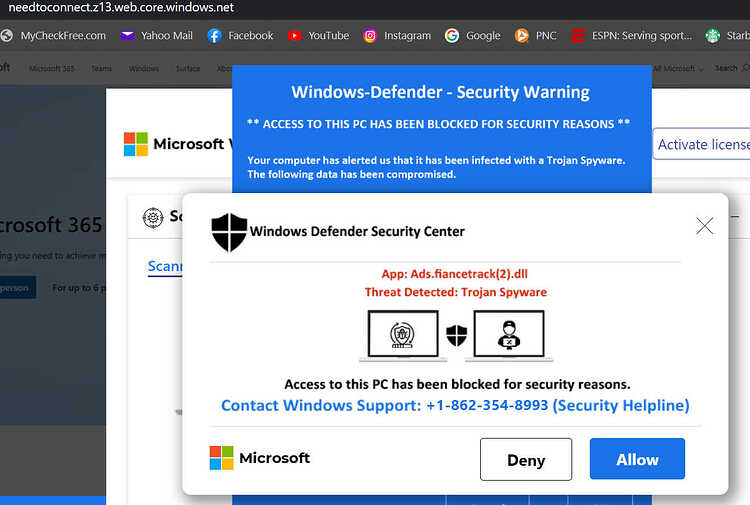Click the Windows Defender shield icon
The image size is (750, 505).
[229, 232]
